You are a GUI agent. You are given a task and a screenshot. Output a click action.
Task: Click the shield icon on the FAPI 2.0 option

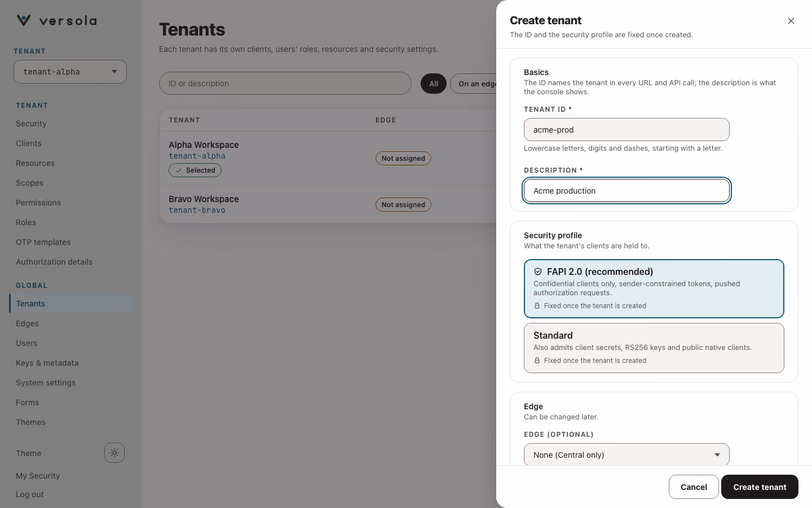point(538,271)
